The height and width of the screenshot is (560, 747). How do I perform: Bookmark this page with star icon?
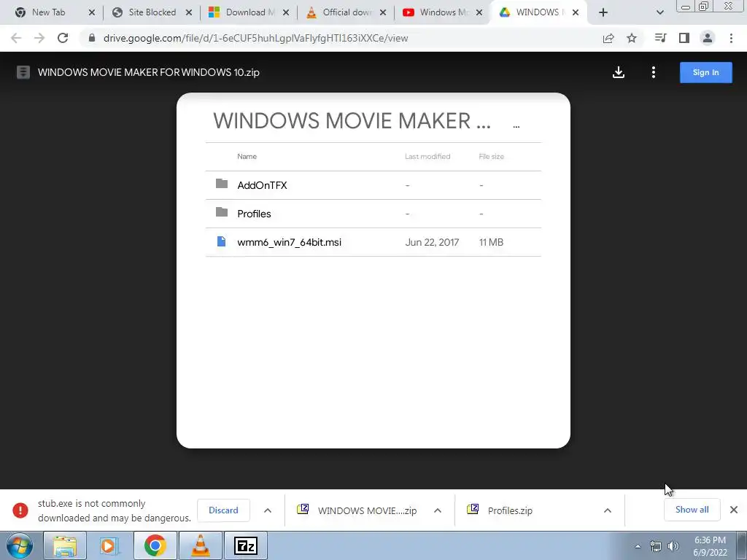click(x=632, y=38)
